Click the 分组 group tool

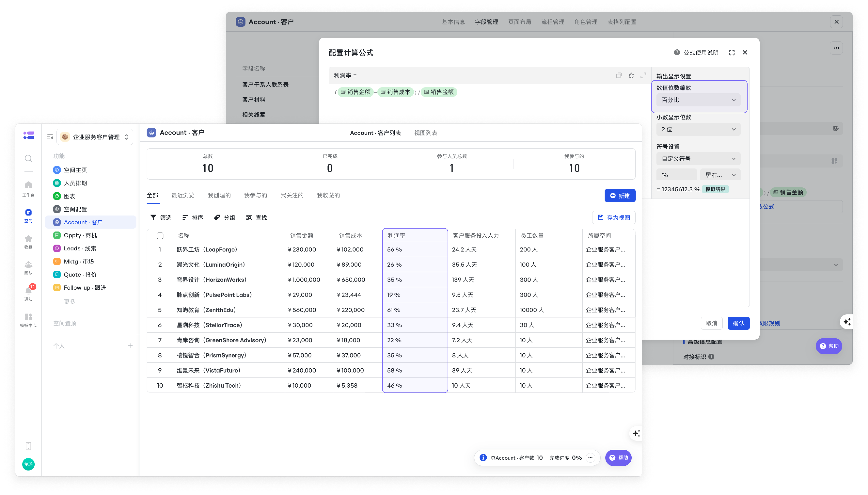click(x=225, y=218)
